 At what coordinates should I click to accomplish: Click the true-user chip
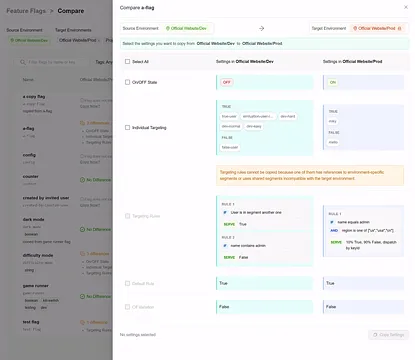229,116
